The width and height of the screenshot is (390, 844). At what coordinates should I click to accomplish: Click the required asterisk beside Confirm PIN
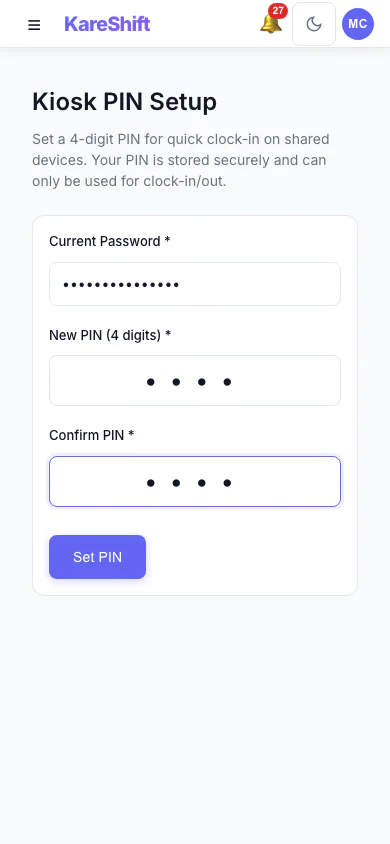coord(131,434)
